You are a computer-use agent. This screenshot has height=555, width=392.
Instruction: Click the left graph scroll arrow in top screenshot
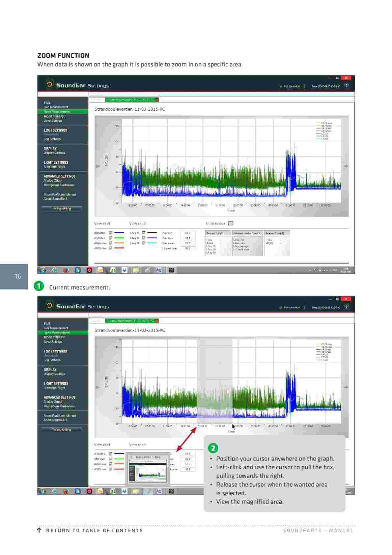point(98,166)
